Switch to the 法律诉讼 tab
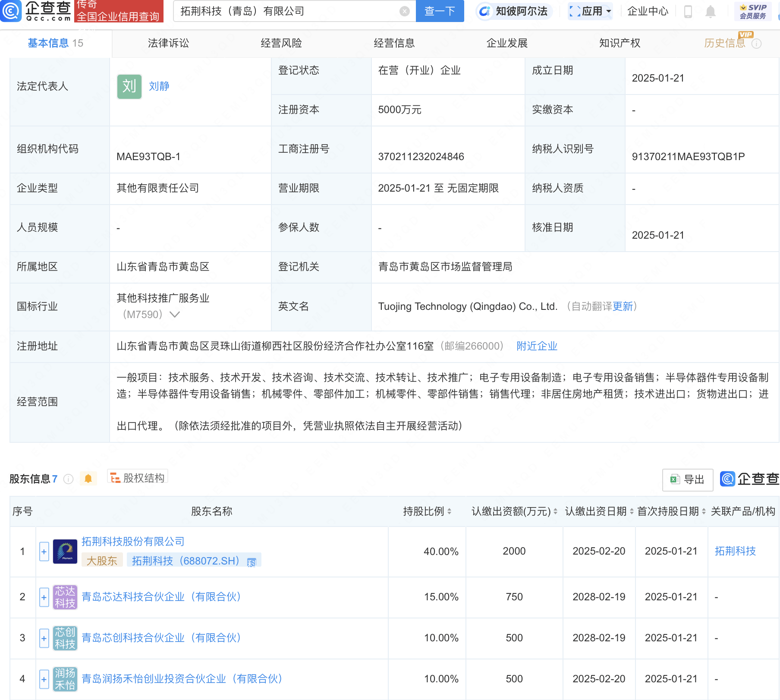780x700 pixels. click(168, 43)
